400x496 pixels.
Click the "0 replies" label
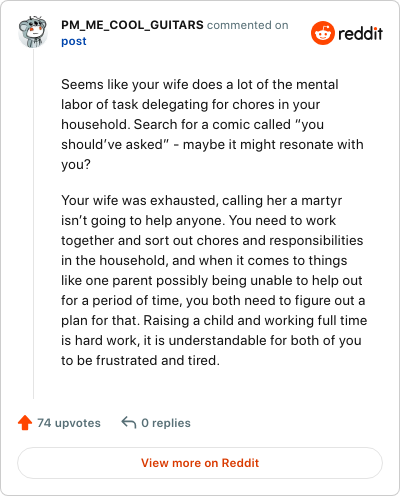[x=166, y=423]
